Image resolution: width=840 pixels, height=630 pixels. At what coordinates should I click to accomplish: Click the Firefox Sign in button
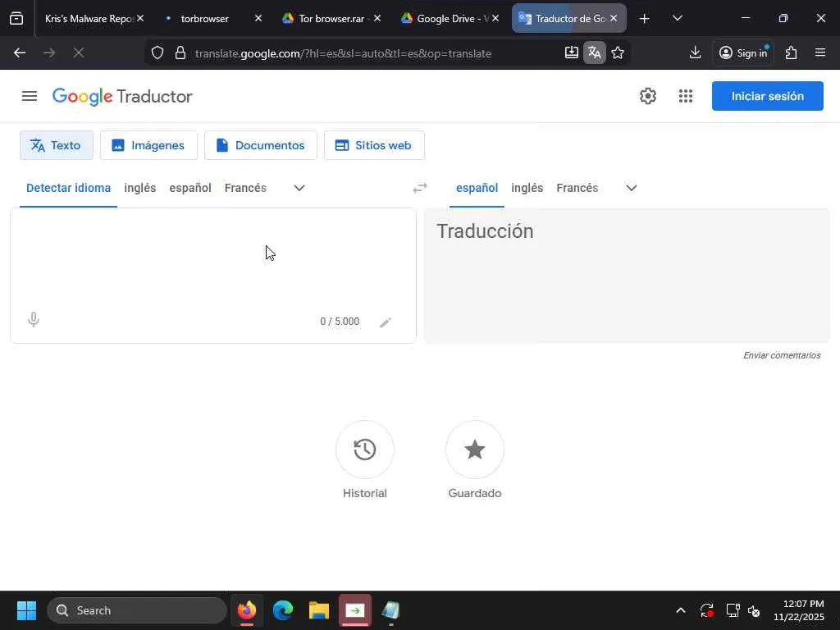click(743, 52)
